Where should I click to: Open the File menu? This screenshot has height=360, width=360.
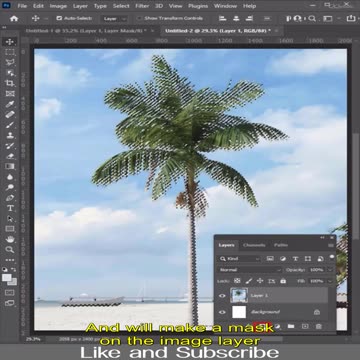22,6
